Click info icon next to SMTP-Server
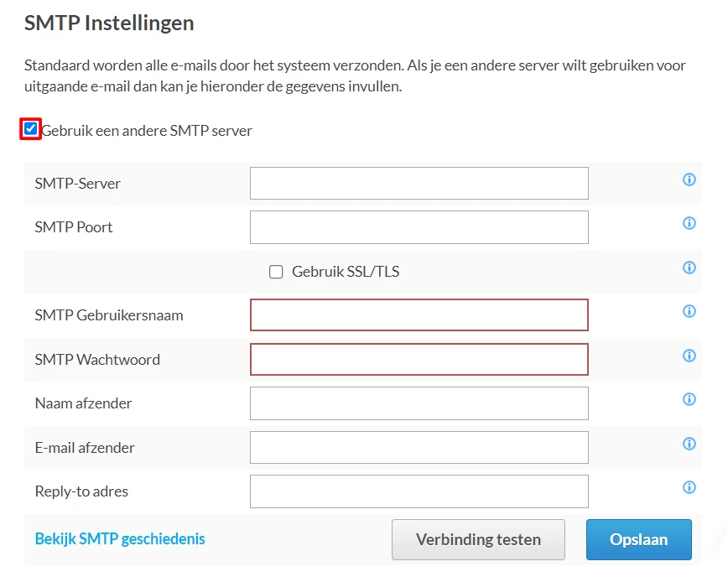 [x=689, y=179]
